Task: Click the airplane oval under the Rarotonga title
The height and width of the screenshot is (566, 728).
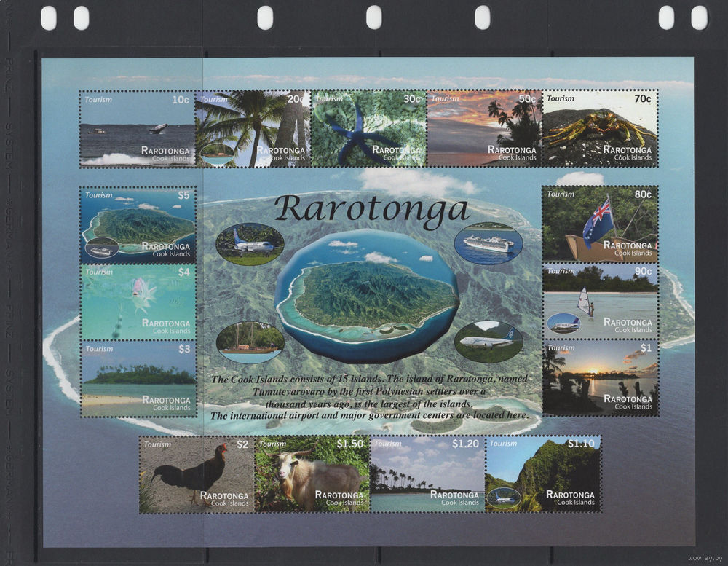Action: [x=250, y=244]
